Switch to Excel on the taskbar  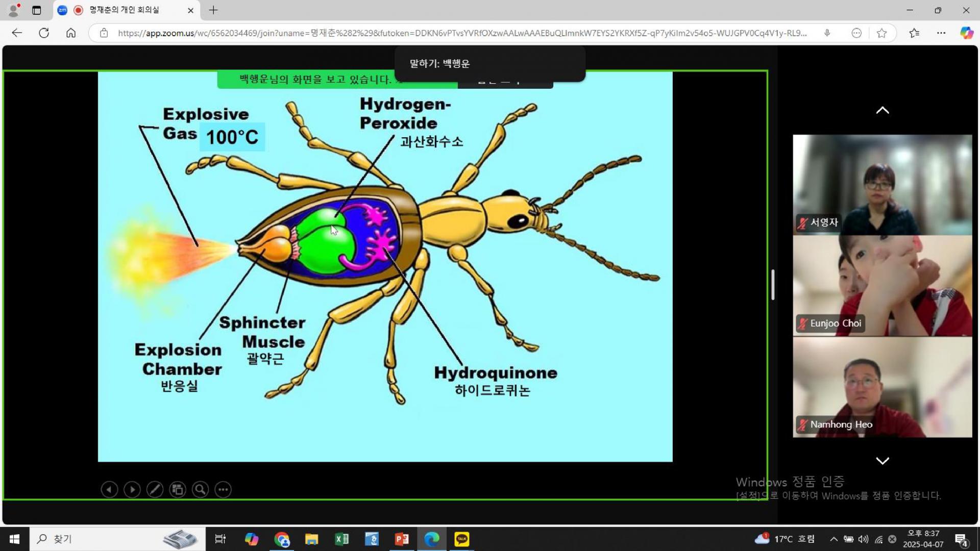[x=341, y=539]
